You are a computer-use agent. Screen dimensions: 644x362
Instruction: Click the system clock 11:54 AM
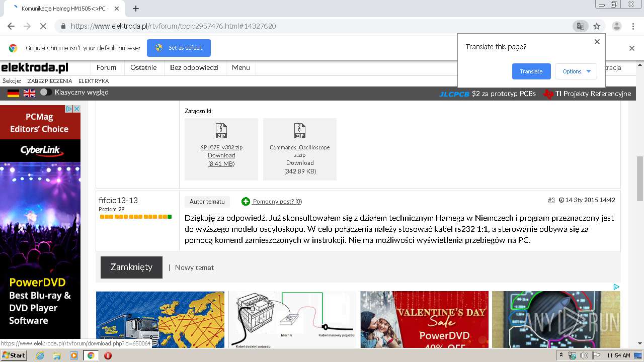[619, 355]
